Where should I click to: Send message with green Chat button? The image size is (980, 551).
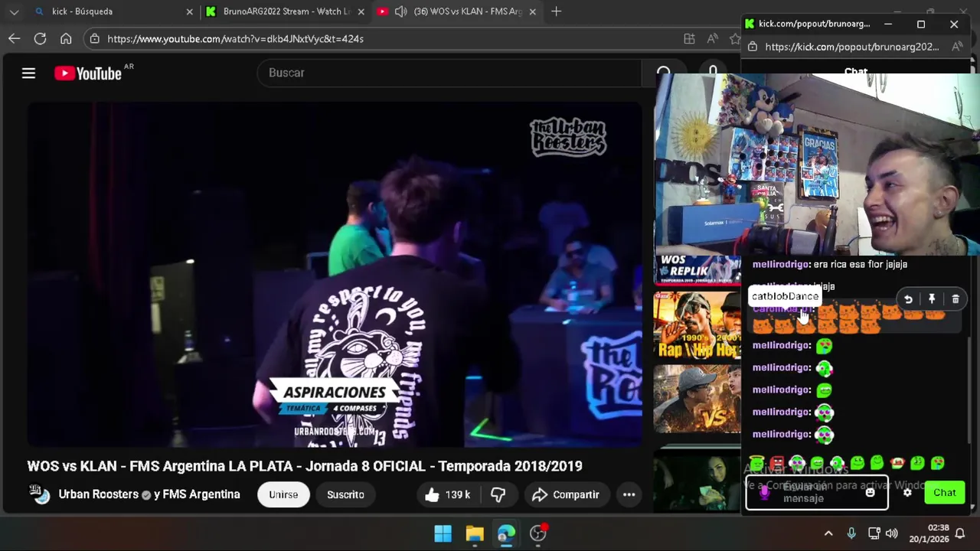[x=944, y=492]
